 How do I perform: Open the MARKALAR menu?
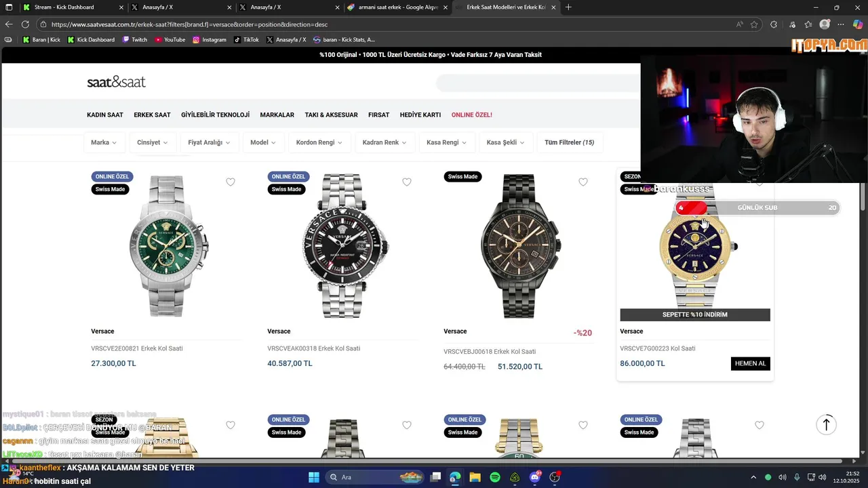[x=277, y=115]
